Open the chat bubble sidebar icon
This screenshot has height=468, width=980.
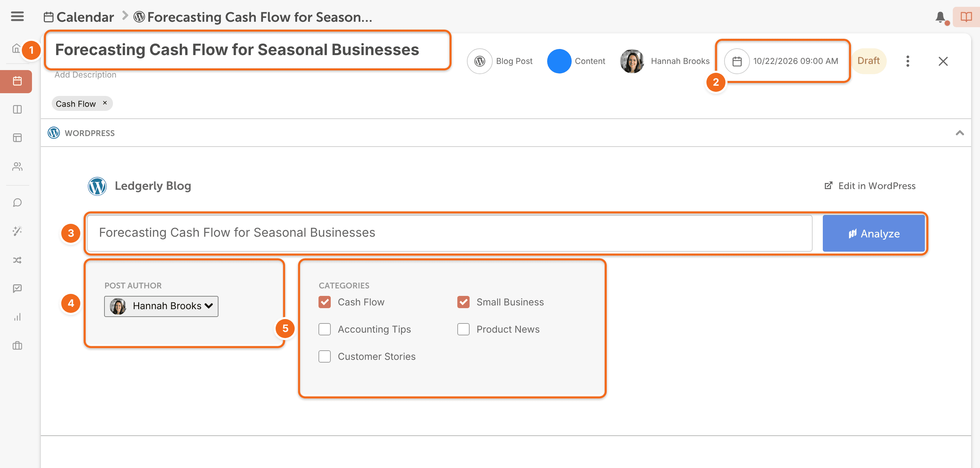click(17, 203)
